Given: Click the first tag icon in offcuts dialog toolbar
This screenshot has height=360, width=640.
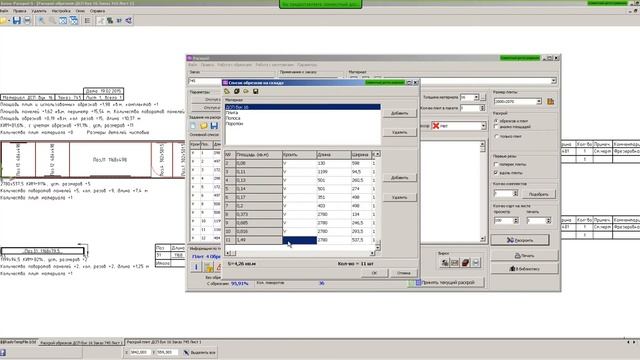Looking at the screenshot, I should coord(227,91).
